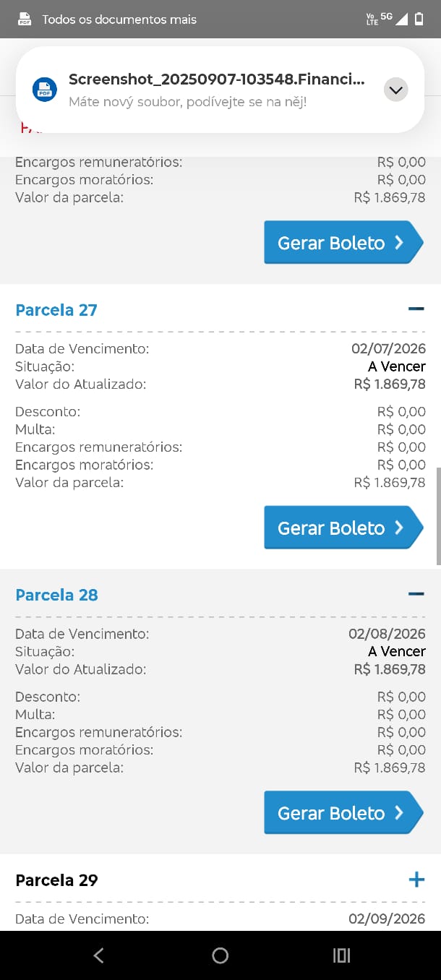Tap the battery icon in status bar
This screenshot has width=441, height=980.
click(419, 20)
